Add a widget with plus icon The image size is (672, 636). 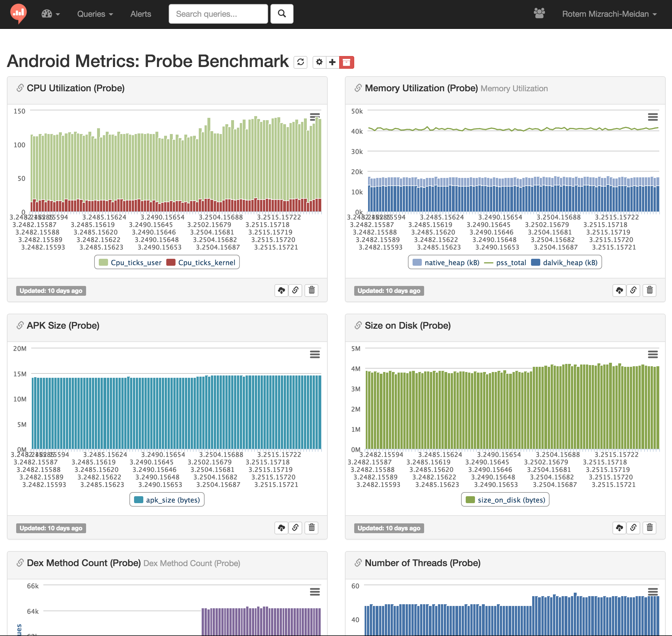[x=332, y=62]
